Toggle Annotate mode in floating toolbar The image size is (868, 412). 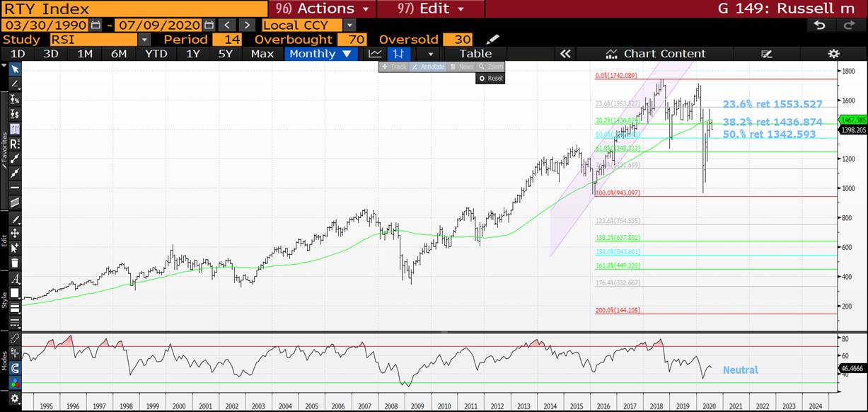coord(428,67)
